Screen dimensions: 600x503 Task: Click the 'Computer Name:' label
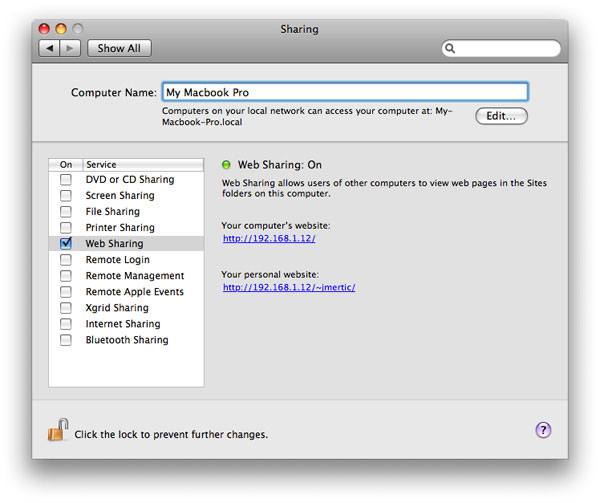tap(114, 93)
